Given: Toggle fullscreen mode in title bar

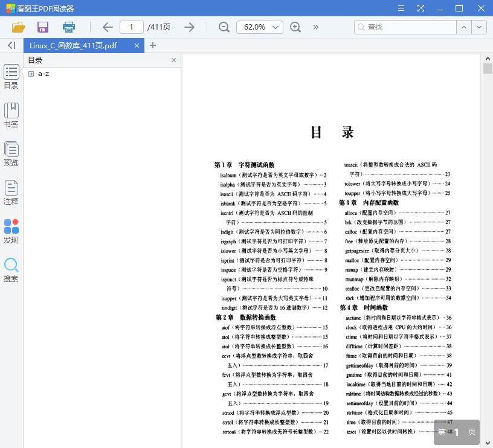Looking at the screenshot, I should [420, 8].
